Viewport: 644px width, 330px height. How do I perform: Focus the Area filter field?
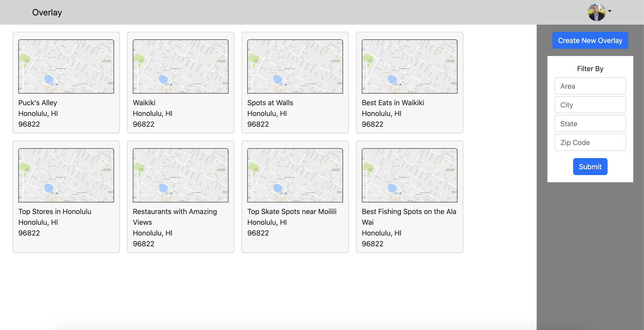coord(590,86)
